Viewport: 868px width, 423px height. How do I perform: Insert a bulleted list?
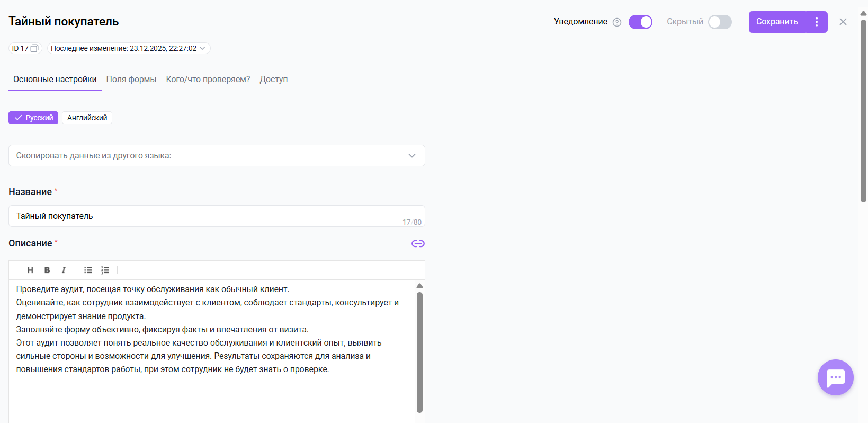[x=88, y=270]
